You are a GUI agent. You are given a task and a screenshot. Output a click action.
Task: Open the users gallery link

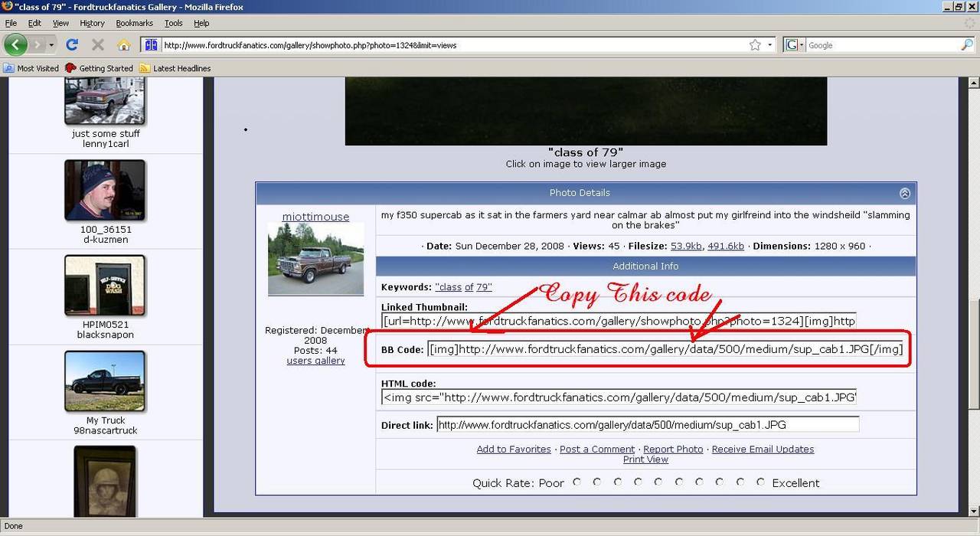pyautogui.click(x=315, y=361)
